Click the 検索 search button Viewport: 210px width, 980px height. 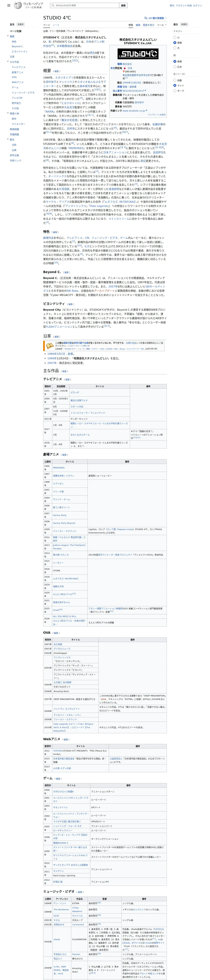123,5
